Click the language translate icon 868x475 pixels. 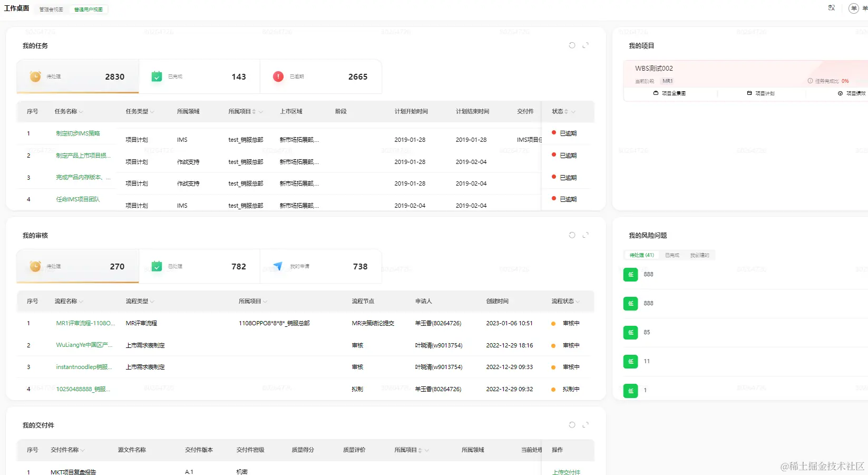coord(832,8)
